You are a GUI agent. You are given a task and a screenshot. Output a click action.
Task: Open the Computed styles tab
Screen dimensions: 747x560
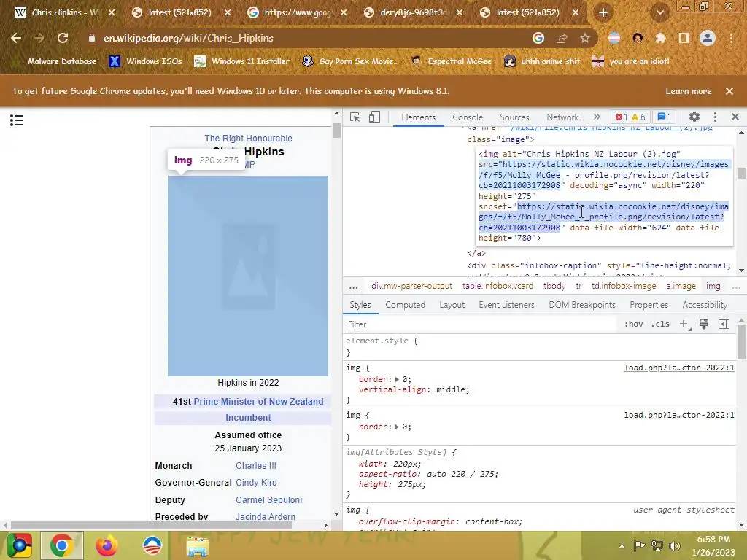click(x=405, y=305)
